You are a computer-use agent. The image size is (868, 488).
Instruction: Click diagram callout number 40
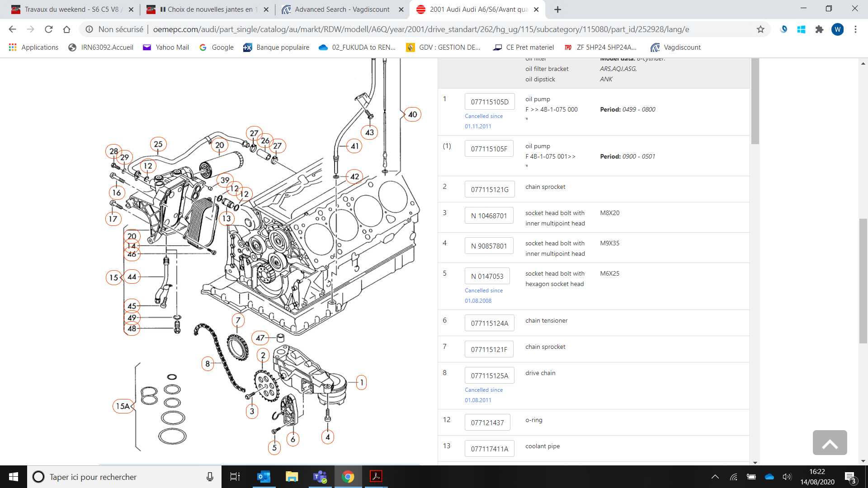tap(412, 114)
